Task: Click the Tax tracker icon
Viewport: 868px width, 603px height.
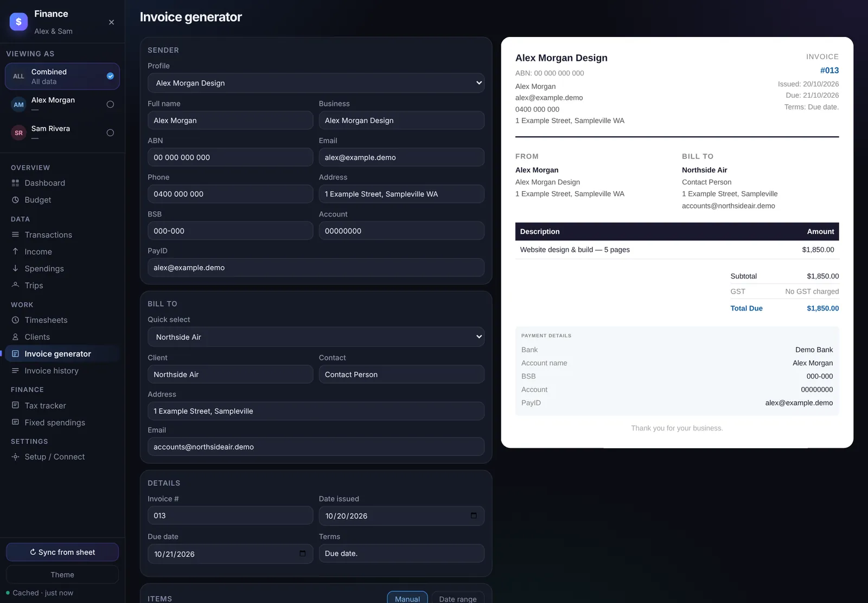Action: point(15,405)
